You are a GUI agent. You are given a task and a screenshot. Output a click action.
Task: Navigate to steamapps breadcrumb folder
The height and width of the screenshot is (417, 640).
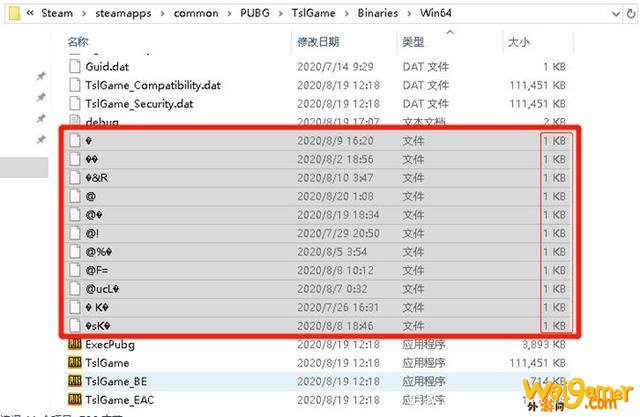coord(123,13)
